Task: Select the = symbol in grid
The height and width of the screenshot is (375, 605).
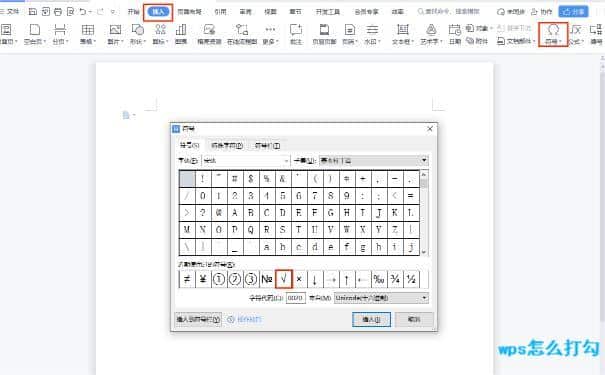Action: [x=411, y=196]
